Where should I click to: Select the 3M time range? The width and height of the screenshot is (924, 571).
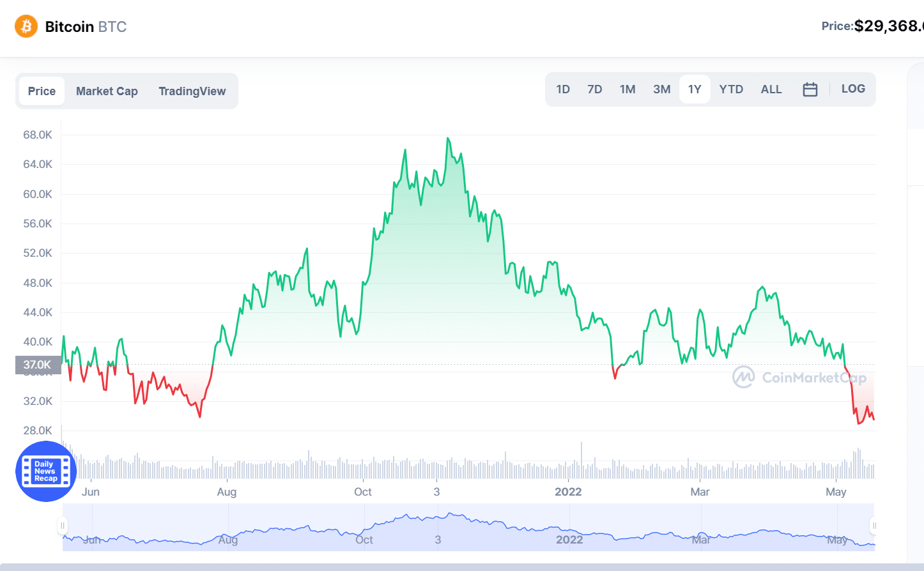coord(662,89)
